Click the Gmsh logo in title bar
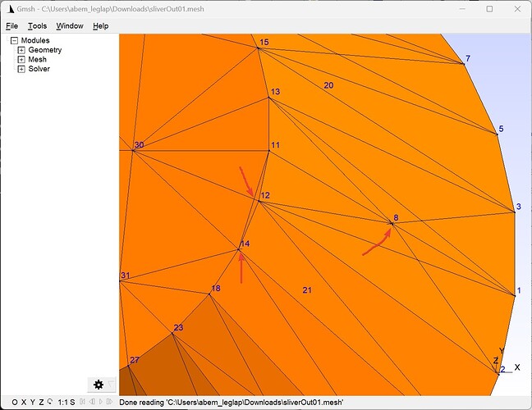 point(11,9)
